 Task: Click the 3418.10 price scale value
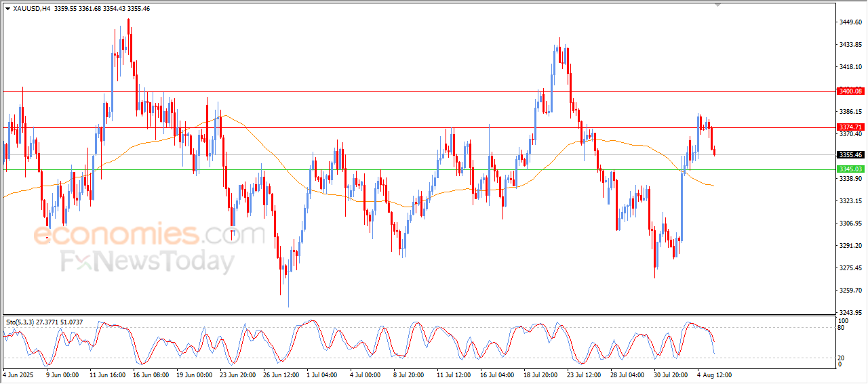tap(850, 66)
